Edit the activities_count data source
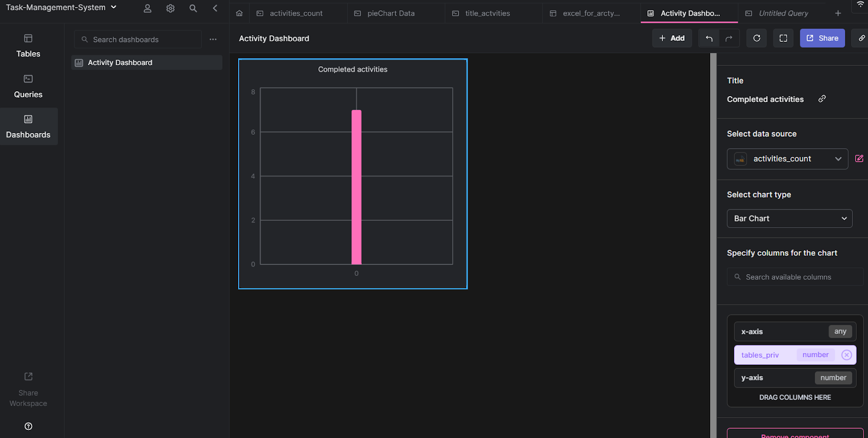The width and height of the screenshot is (868, 438). point(859,158)
